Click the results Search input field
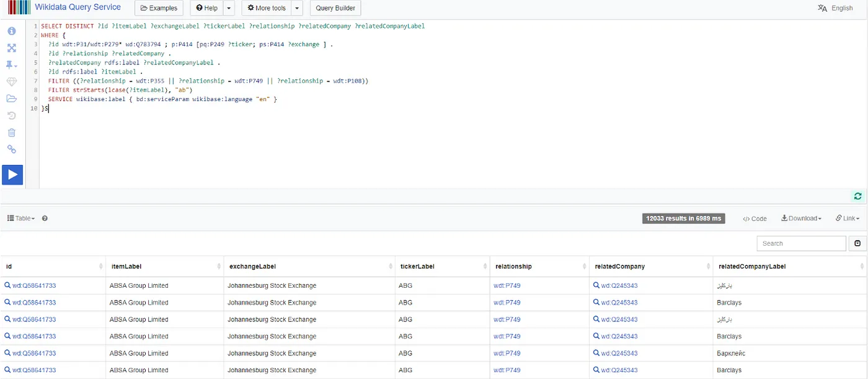Viewport: 868px width, 379px height. [801, 243]
